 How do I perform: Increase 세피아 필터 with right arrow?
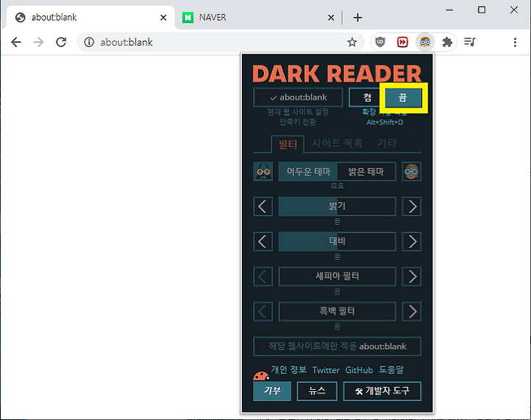[412, 276]
